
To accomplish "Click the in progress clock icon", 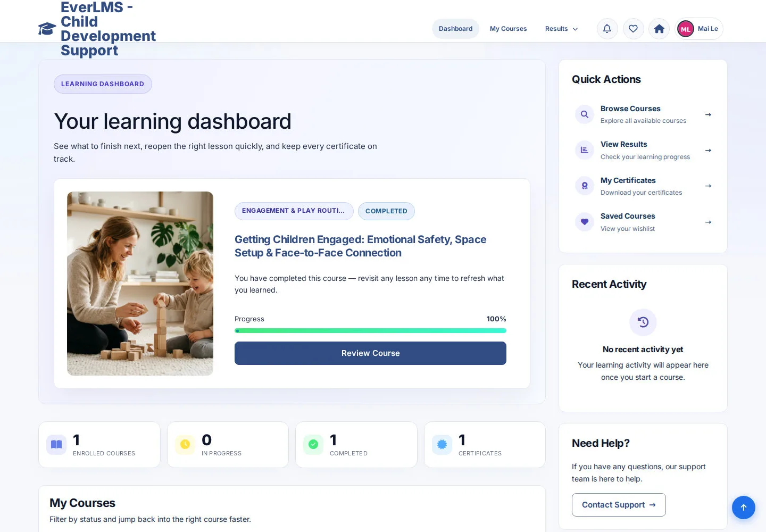I will pos(185,444).
